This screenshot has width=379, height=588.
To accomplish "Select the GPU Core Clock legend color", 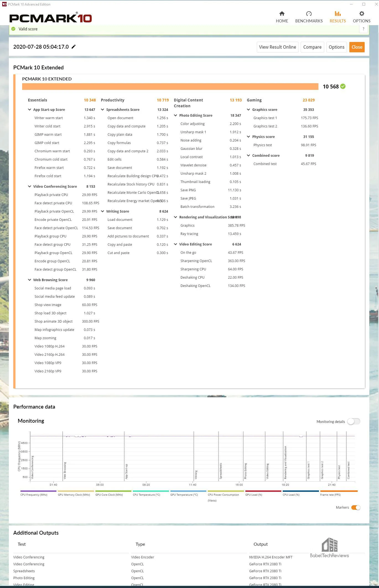I will point(113,491).
